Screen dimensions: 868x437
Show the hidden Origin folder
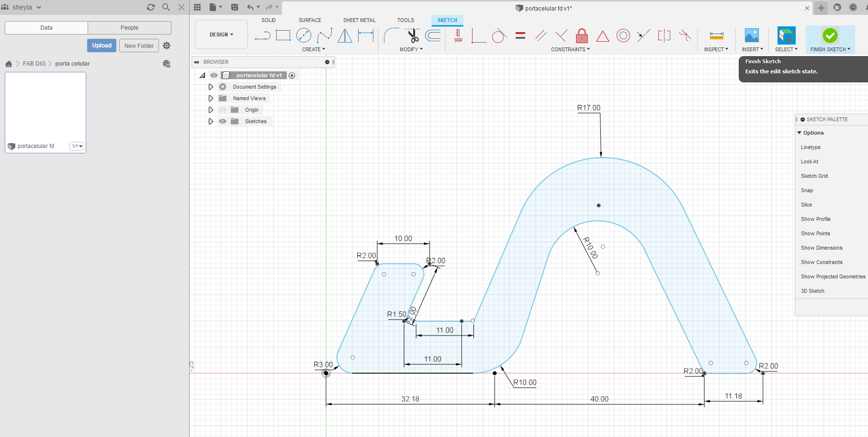point(222,110)
